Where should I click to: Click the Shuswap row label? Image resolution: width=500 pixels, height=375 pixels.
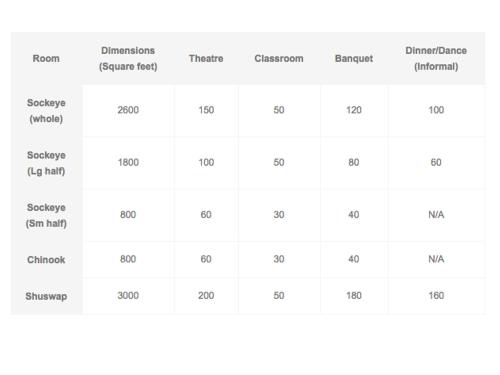point(46,296)
